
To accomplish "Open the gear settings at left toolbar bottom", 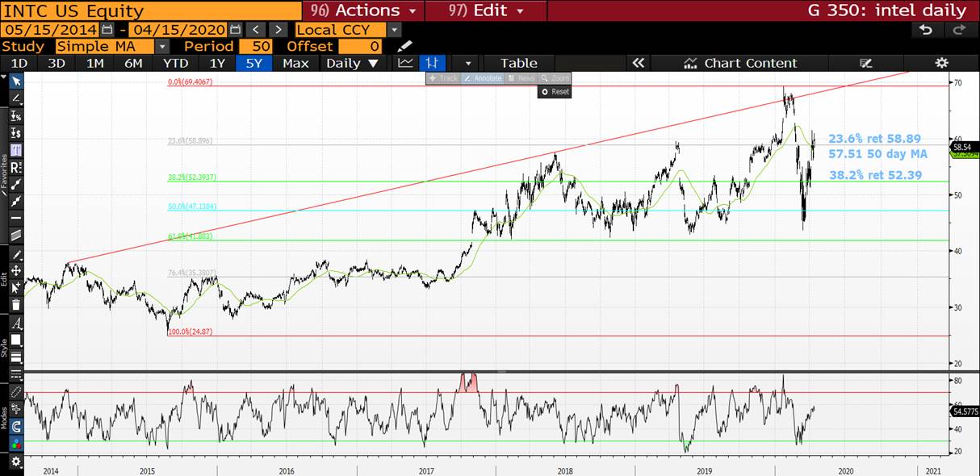I will [x=16, y=462].
